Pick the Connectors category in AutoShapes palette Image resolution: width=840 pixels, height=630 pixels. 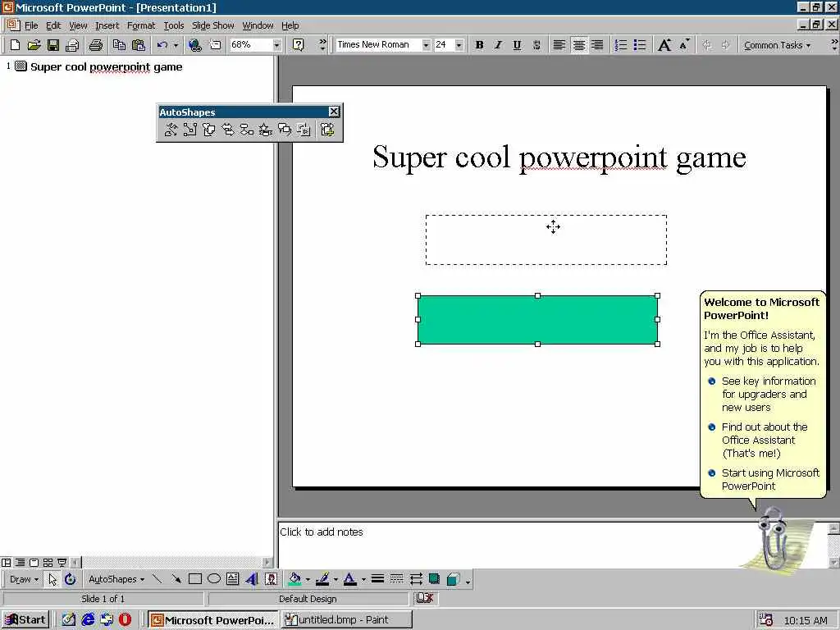pos(189,129)
